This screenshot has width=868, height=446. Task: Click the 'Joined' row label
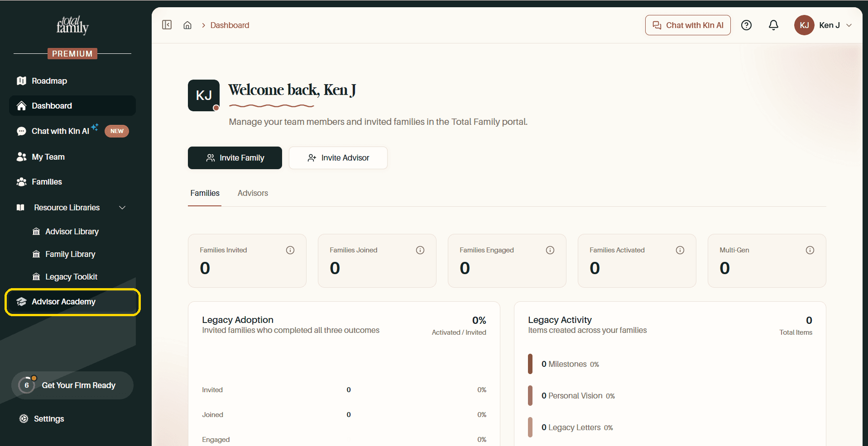pos(212,415)
